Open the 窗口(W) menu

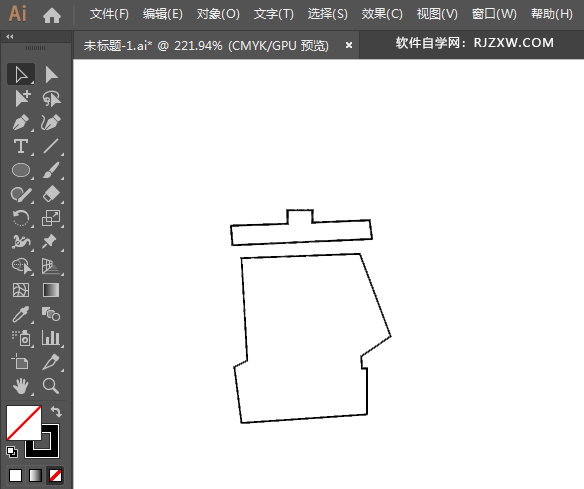(494, 14)
